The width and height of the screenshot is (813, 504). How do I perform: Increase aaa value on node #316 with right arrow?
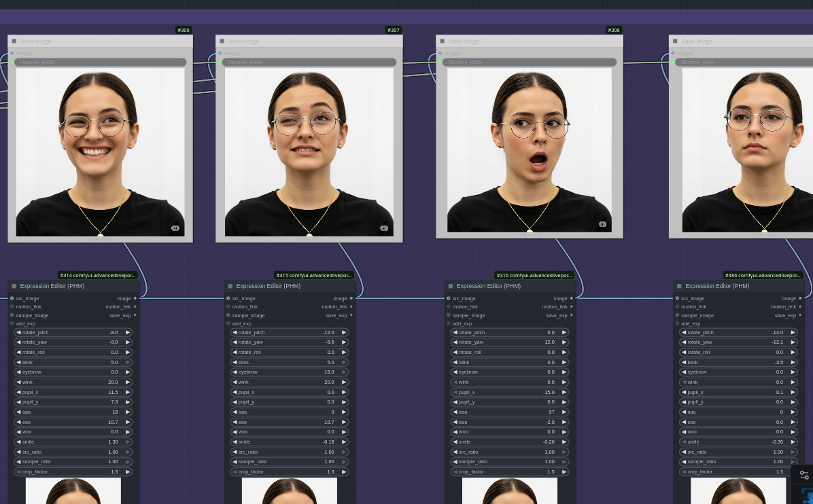pos(564,412)
